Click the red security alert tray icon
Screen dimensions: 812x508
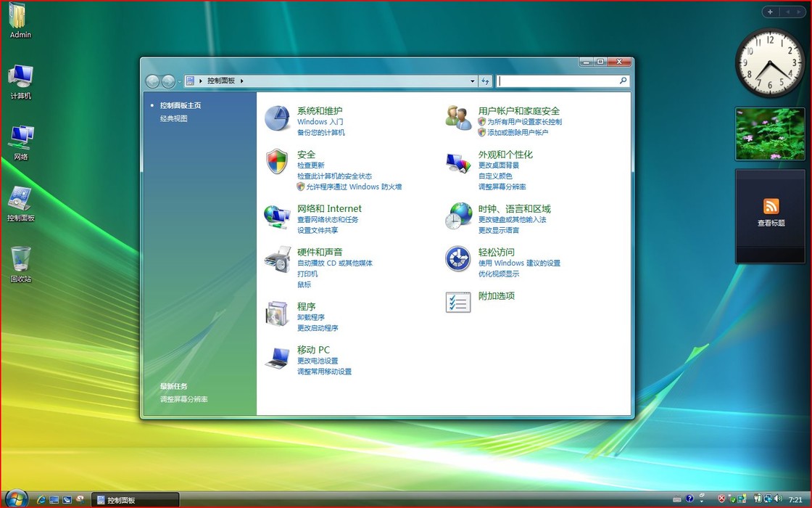pos(722,499)
